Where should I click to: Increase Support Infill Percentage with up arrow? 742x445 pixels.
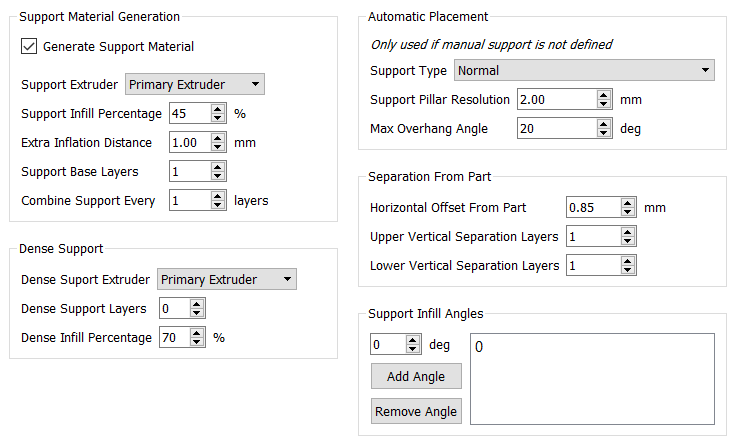[x=218, y=109]
